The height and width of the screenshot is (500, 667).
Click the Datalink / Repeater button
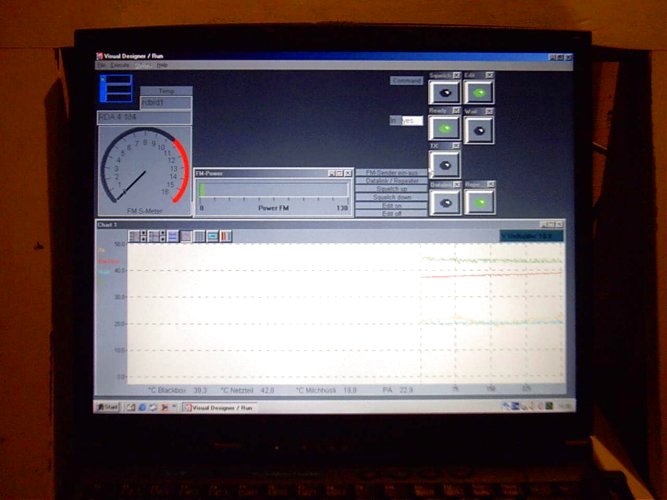[x=391, y=180]
